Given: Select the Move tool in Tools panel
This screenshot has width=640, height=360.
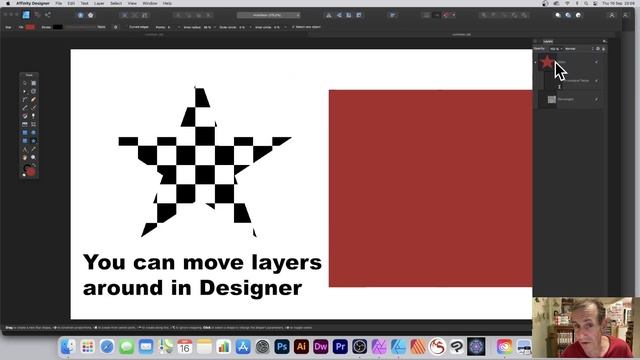Looking at the screenshot, I should click(24, 83).
